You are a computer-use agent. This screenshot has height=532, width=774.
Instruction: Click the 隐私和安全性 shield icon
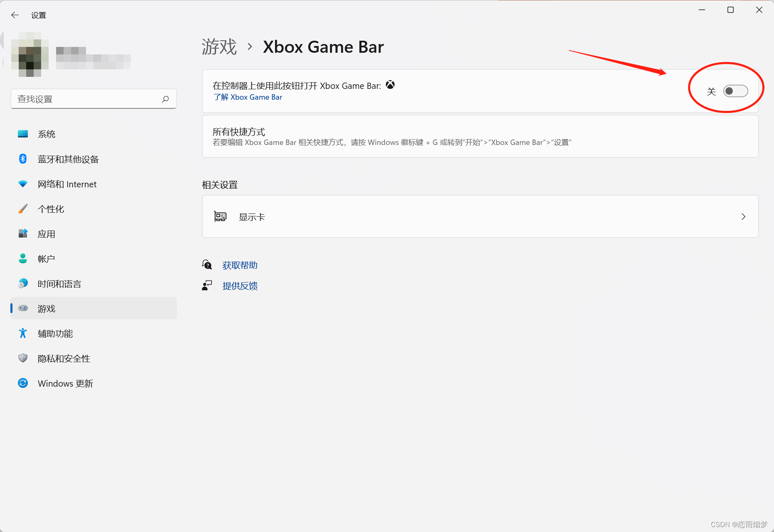(x=23, y=358)
